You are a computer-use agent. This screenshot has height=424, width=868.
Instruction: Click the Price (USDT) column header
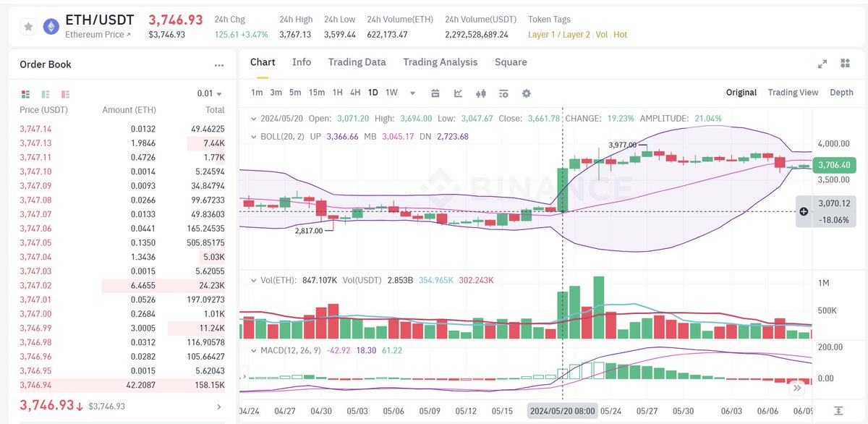click(43, 110)
